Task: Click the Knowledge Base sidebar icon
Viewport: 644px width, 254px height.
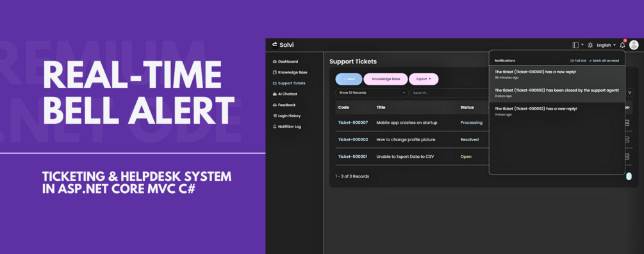Action: 274,72
